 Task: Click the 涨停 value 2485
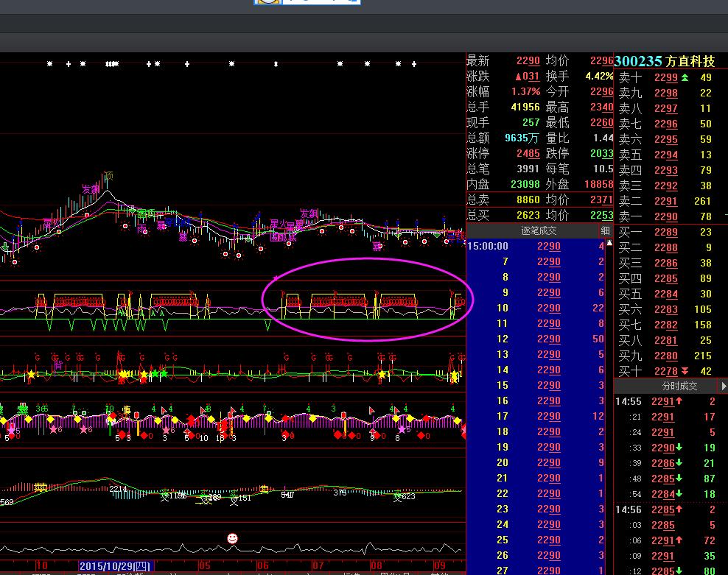(x=528, y=154)
